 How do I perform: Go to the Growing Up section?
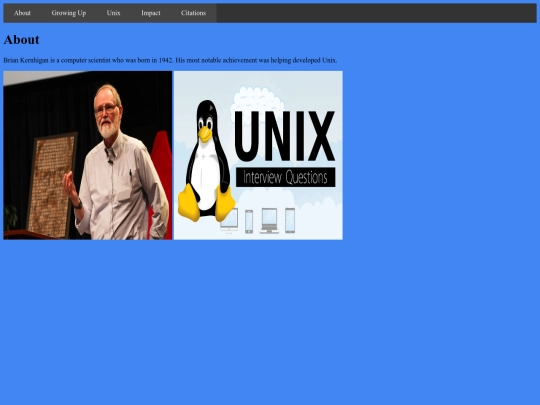(x=69, y=13)
